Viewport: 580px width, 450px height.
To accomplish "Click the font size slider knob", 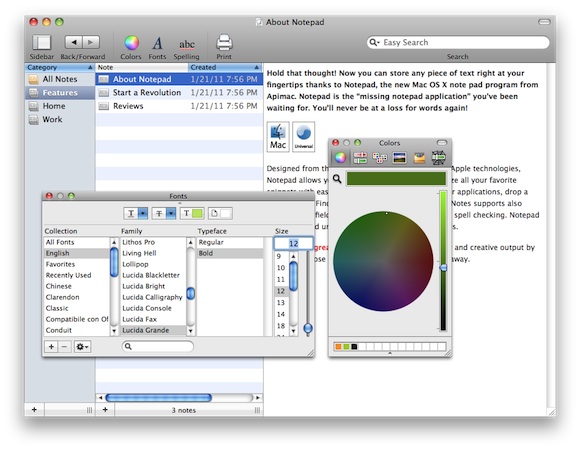I will click(x=308, y=328).
